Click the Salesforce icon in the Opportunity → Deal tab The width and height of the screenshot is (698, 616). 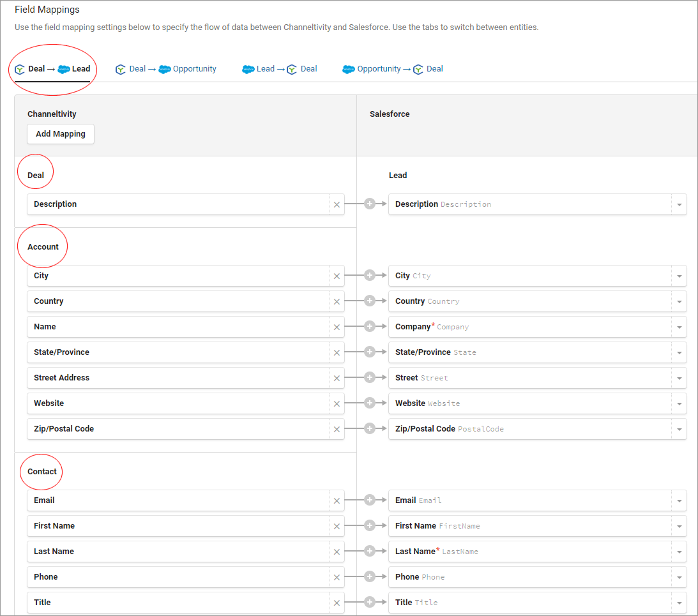click(349, 69)
